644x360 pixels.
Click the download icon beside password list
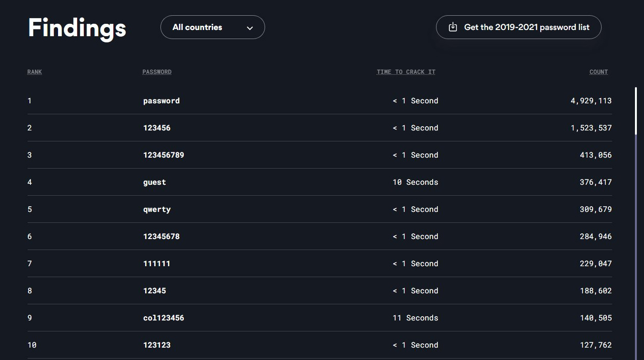point(453,27)
